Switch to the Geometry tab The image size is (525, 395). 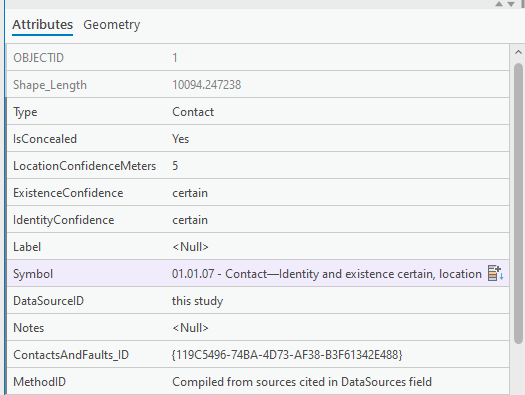click(x=111, y=25)
